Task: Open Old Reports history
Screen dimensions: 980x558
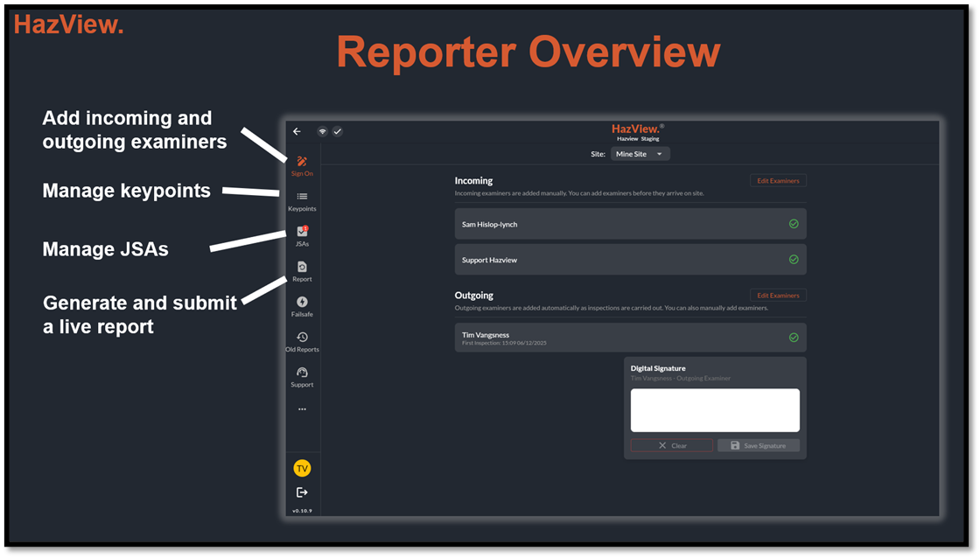Action: (x=302, y=338)
